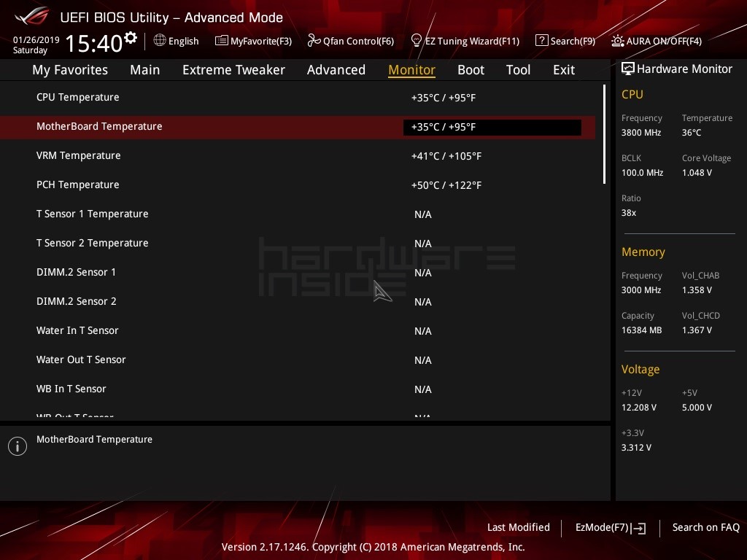
Task: Select Water Out T Sensor
Action: 298,360
